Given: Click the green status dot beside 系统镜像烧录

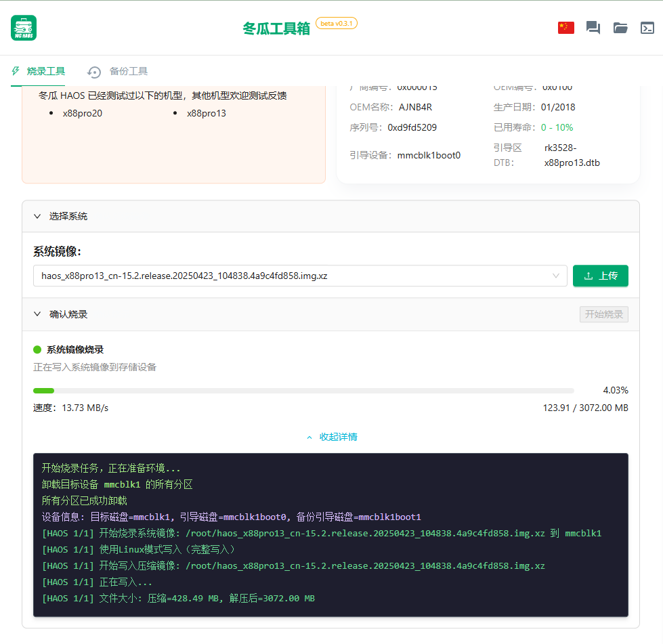Looking at the screenshot, I should (37, 349).
